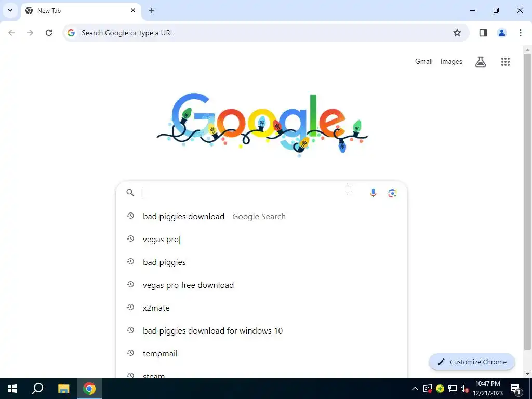Show hidden system tray icons
532x399 pixels.
point(415,389)
